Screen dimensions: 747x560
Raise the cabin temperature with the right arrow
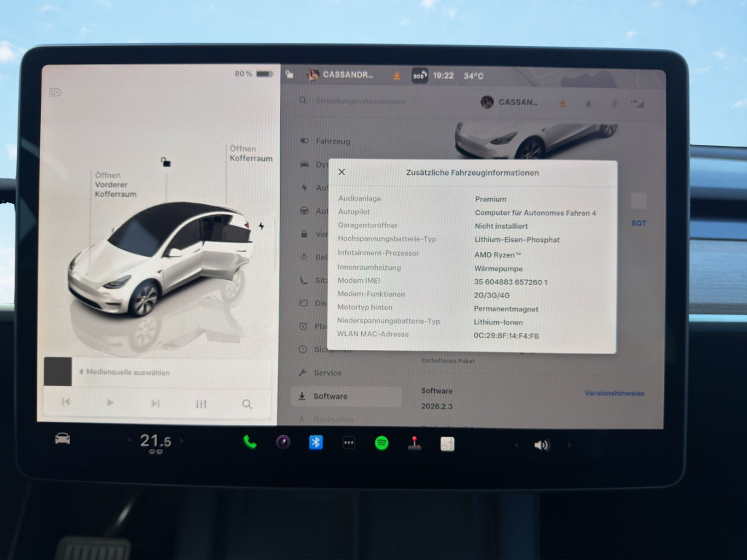[181, 440]
